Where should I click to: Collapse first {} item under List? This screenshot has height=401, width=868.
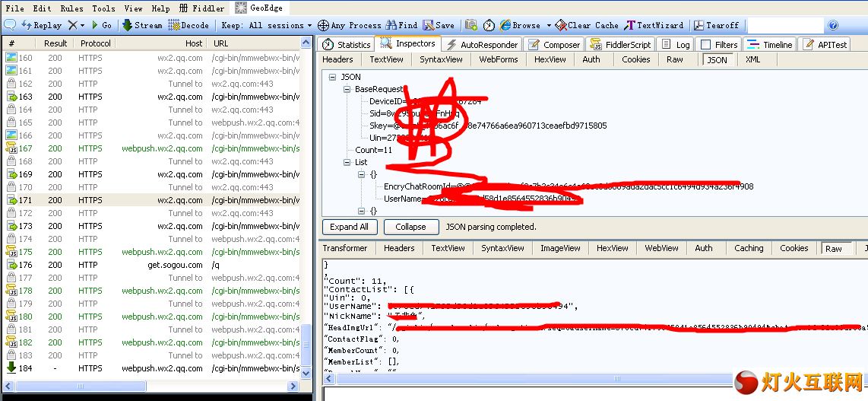click(362, 174)
